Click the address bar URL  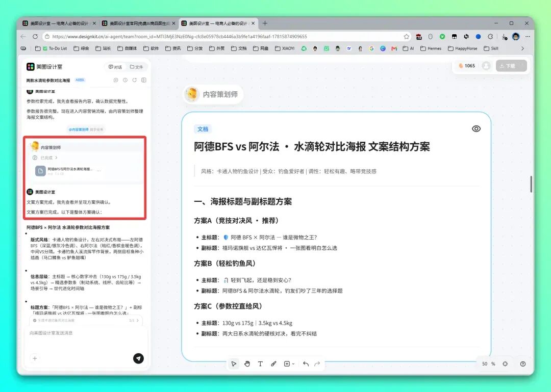tap(180, 37)
